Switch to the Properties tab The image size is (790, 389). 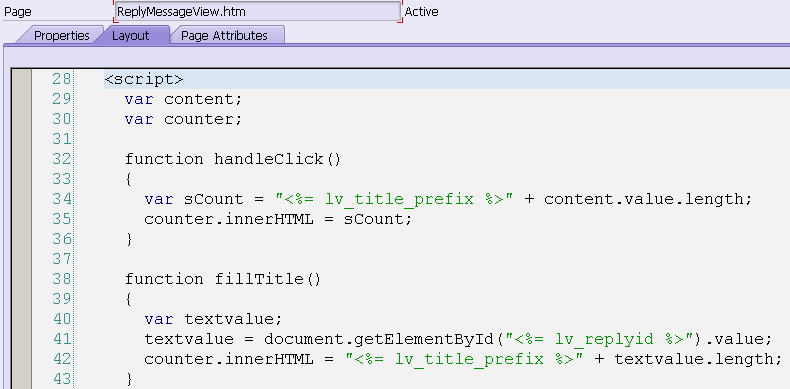pyautogui.click(x=61, y=36)
